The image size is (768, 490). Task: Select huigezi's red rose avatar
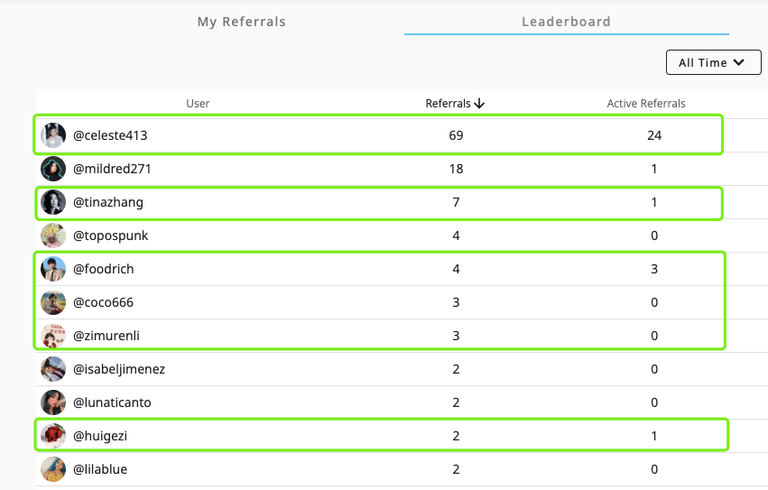[53, 436]
